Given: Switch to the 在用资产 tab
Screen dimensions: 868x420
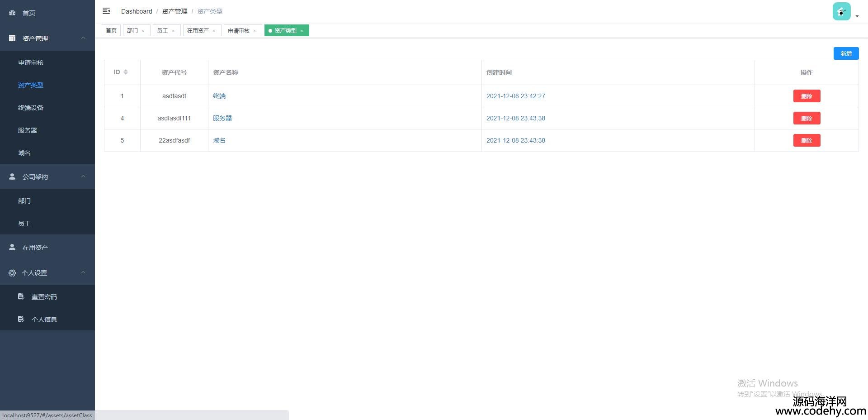Looking at the screenshot, I should pos(198,31).
